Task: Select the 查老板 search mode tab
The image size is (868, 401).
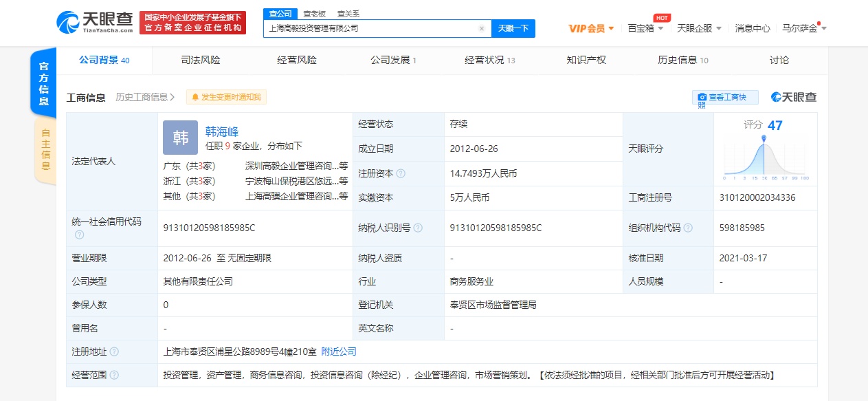Action: (314, 14)
